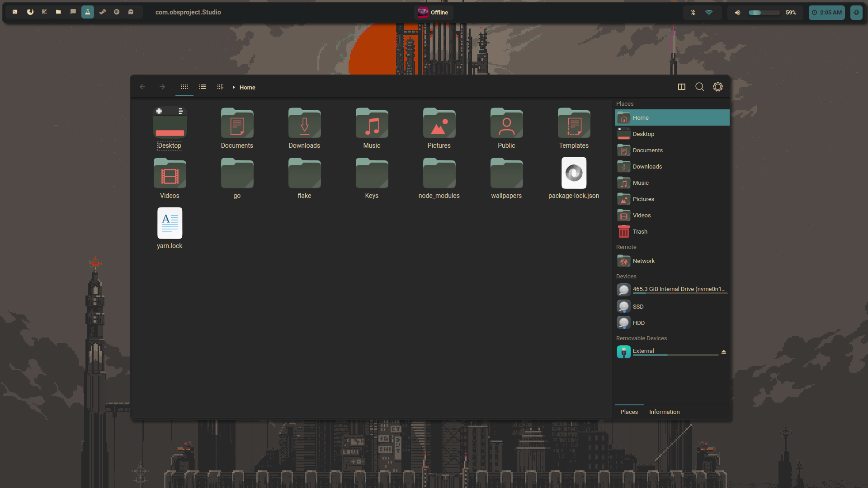Select the yarn.lock file

tap(170, 229)
